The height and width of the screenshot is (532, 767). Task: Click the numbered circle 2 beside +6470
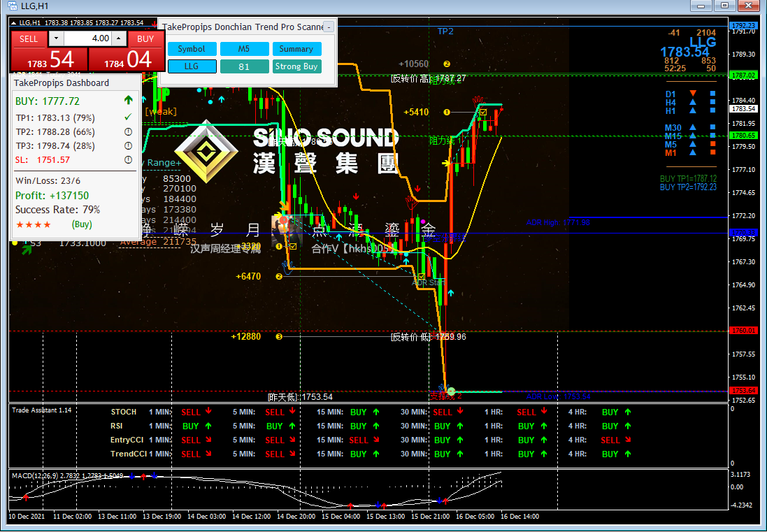[279, 276]
